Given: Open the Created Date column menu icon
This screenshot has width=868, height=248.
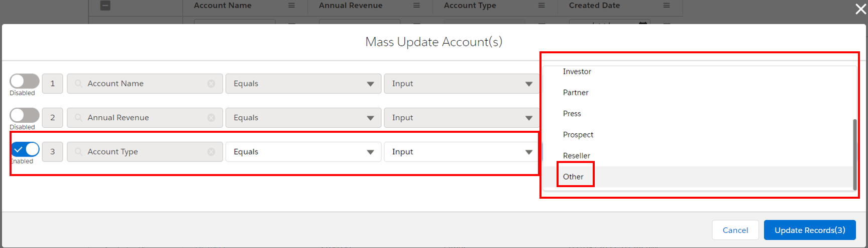Looking at the screenshot, I should point(667,6).
